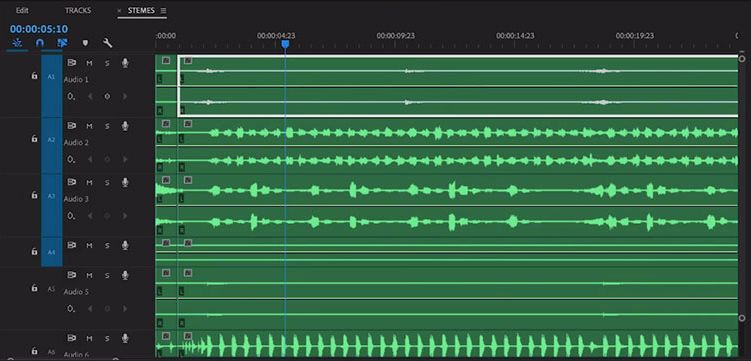Solo the Audio 3 track

click(x=107, y=182)
